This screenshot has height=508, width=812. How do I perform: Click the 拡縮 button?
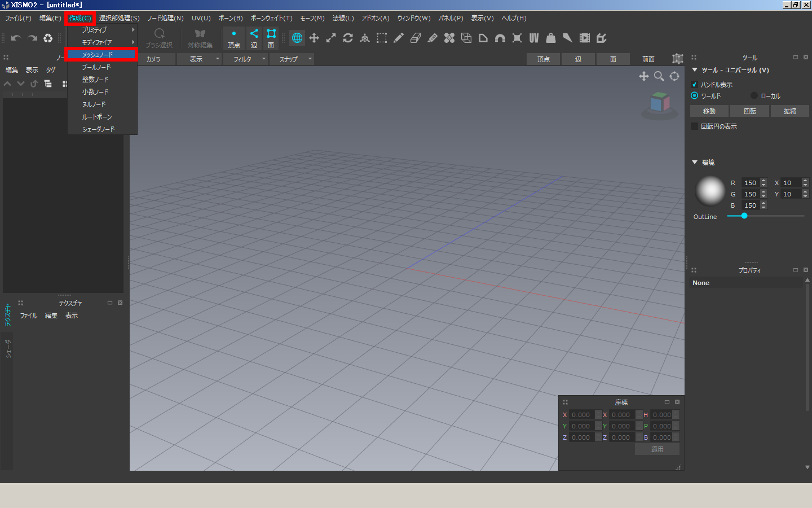[790, 111]
